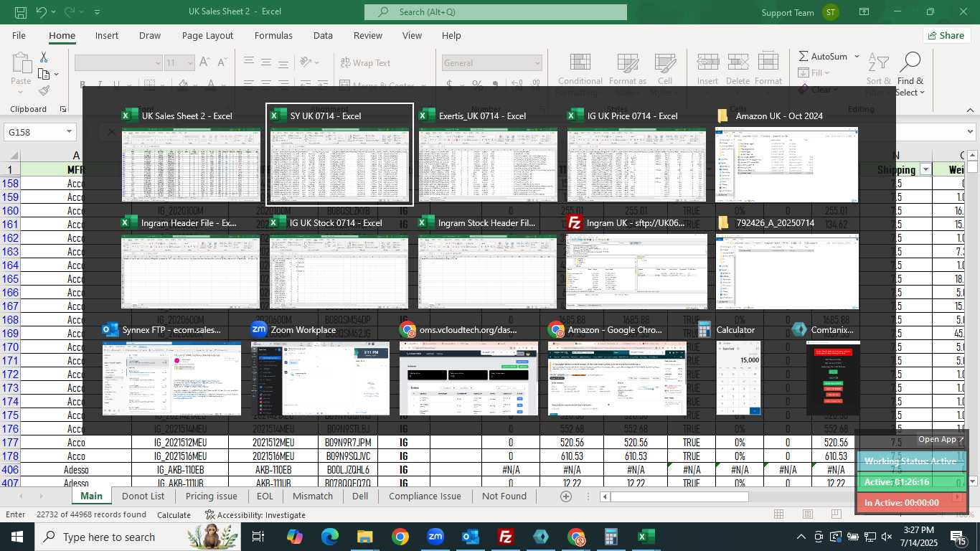
Task: Click the Wrap Text button
Action: 364,63
